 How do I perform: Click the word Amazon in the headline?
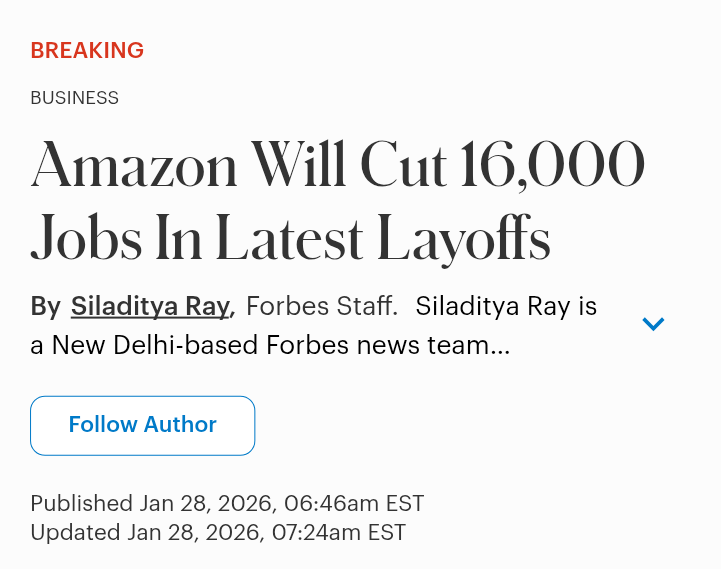(134, 167)
